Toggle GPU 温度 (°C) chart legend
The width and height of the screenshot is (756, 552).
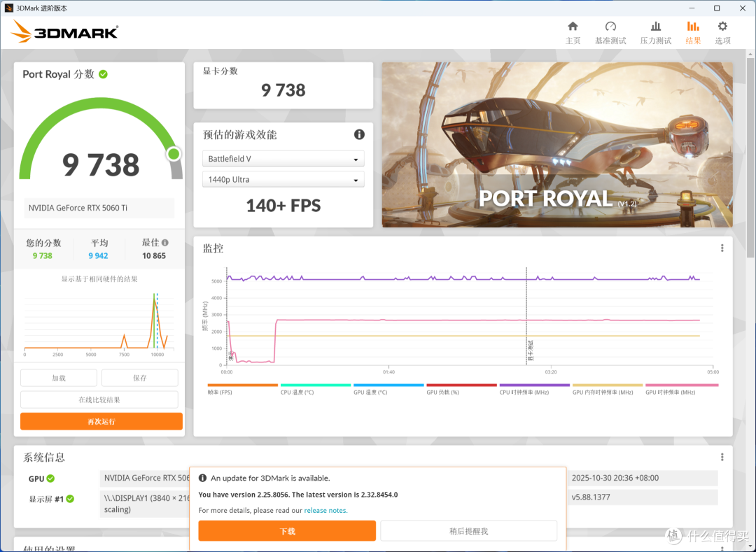click(x=388, y=389)
